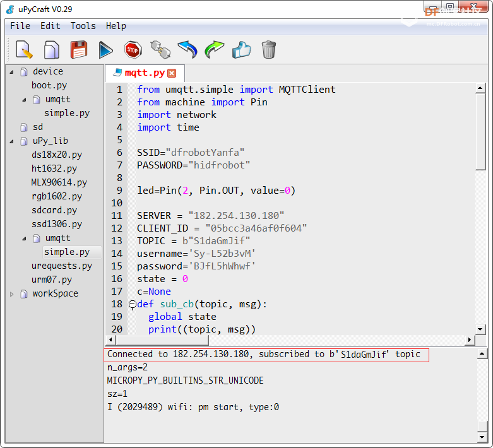Open a file using the Open icon
This screenshot has width=493, height=448.
(x=52, y=50)
